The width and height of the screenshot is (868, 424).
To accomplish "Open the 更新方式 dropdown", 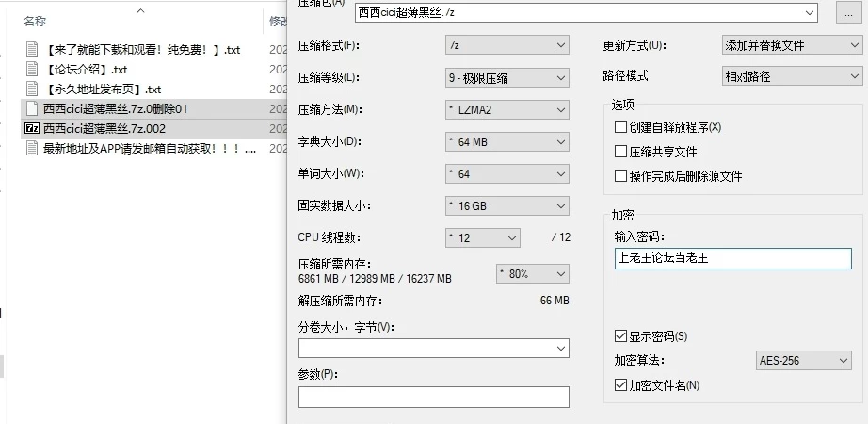I will (x=792, y=45).
